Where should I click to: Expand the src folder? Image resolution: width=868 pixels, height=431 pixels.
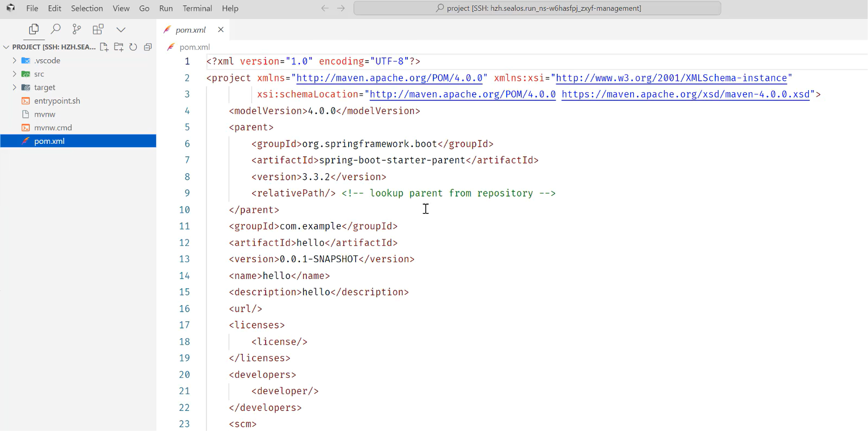click(x=14, y=74)
